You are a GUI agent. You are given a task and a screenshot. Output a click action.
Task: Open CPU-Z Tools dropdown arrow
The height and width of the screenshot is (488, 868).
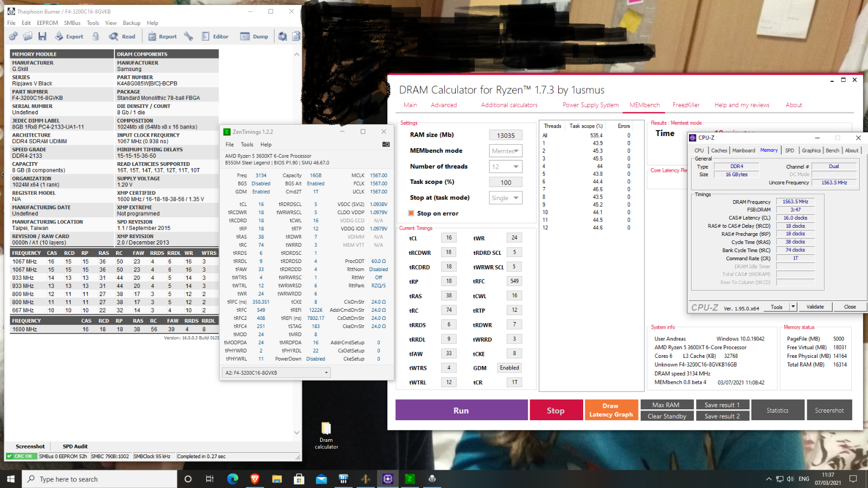pyautogui.click(x=793, y=307)
